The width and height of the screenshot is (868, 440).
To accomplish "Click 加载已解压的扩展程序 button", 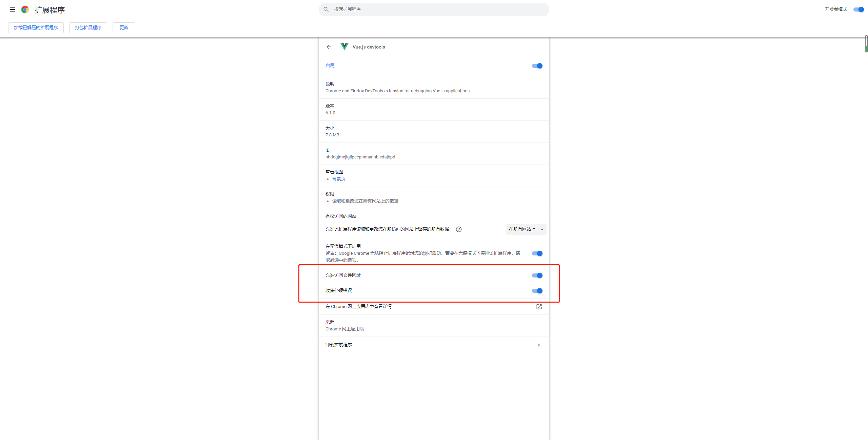I will click(x=36, y=27).
